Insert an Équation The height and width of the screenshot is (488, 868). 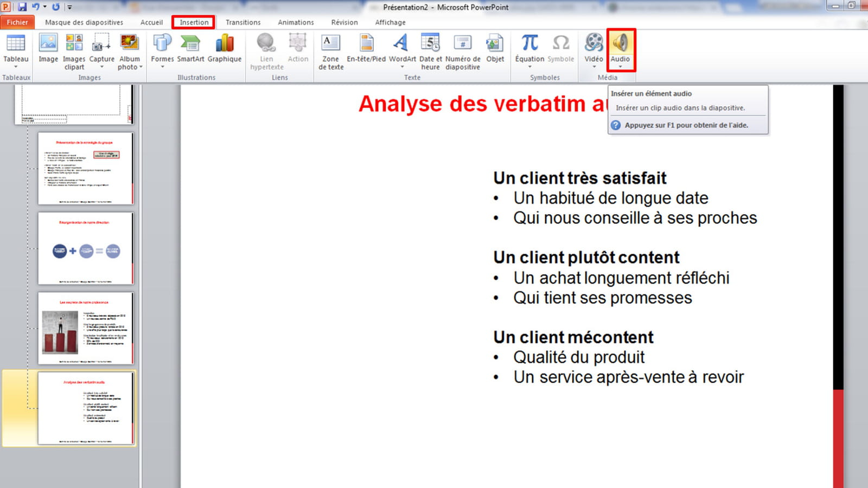click(x=529, y=43)
